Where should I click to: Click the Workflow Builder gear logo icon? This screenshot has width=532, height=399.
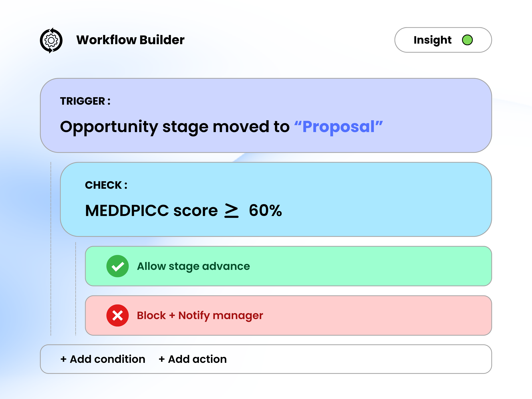click(51, 40)
